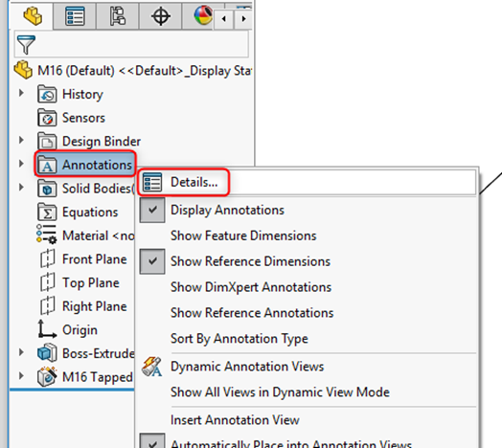Select Right Plane in the tree
The image size is (502, 448).
(95, 306)
